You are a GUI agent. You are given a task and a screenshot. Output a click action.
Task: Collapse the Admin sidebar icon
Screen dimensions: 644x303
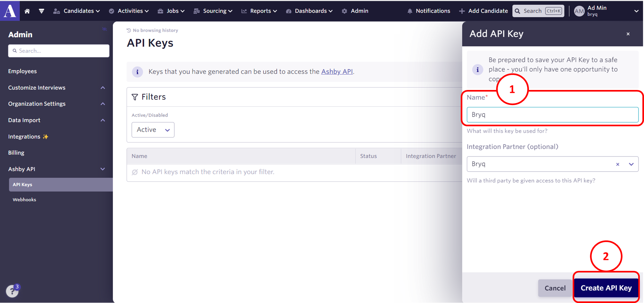[104, 29]
